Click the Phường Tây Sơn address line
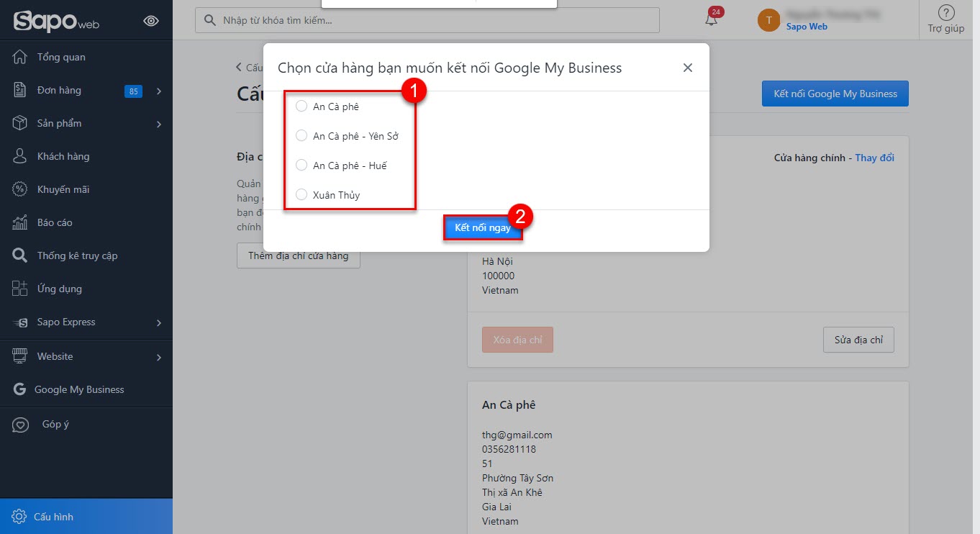980x534 pixels. (517, 478)
